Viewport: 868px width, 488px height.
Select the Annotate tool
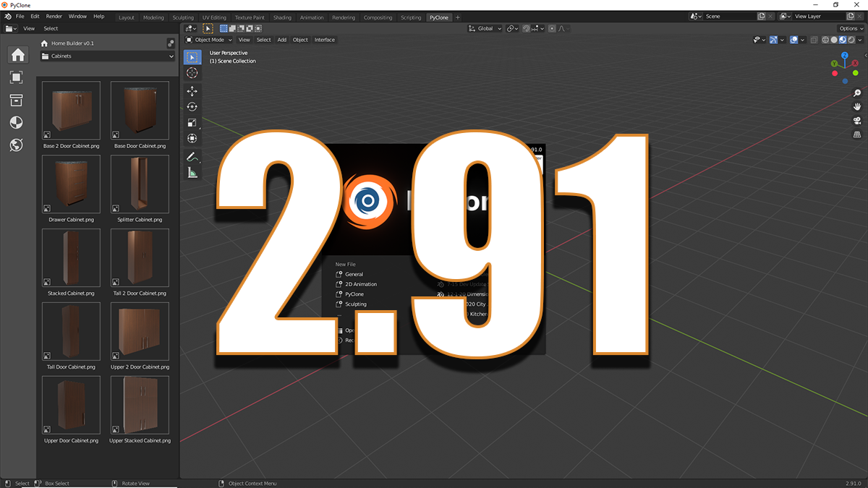point(192,156)
